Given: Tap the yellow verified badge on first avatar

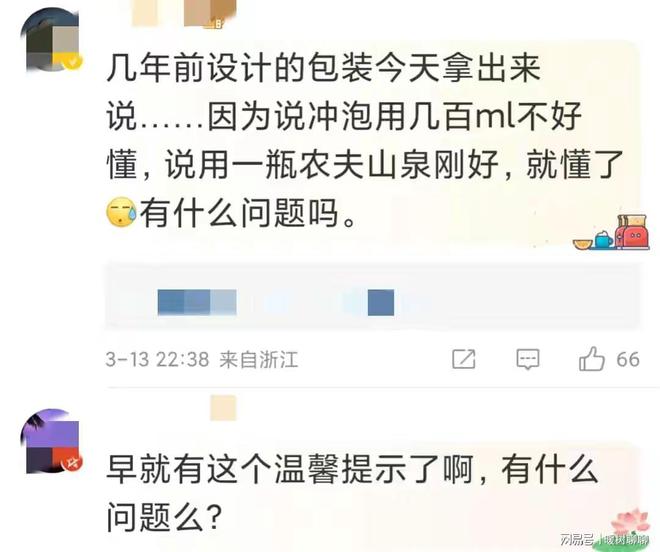Looking at the screenshot, I should 73,62.
